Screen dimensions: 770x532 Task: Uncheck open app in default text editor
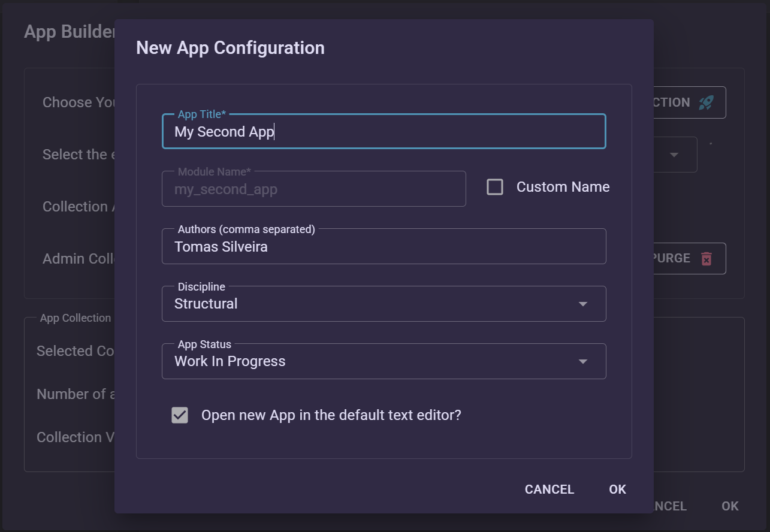[179, 415]
